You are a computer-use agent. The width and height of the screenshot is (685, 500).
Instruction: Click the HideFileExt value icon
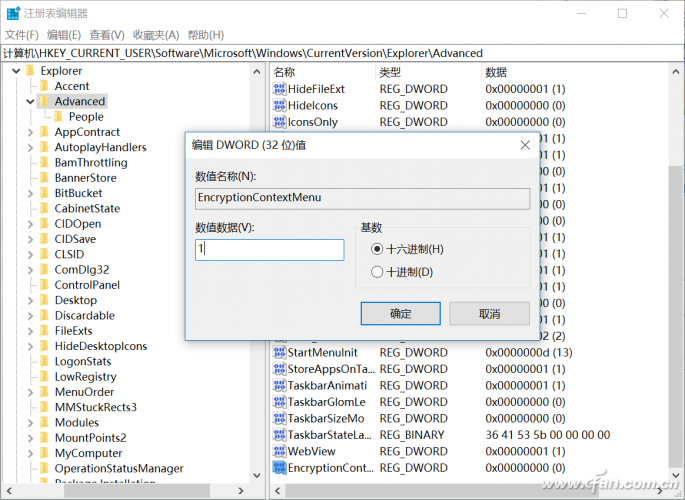279,89
